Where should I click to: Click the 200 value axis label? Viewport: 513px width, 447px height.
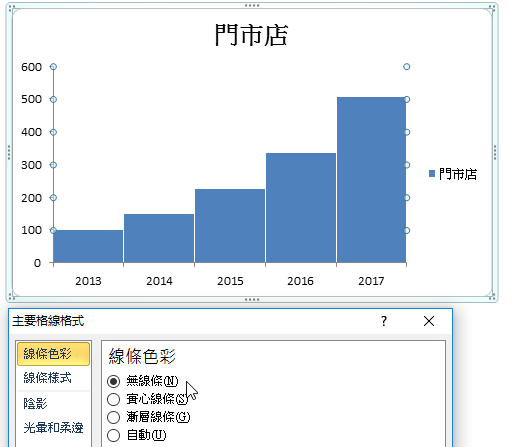31,198
